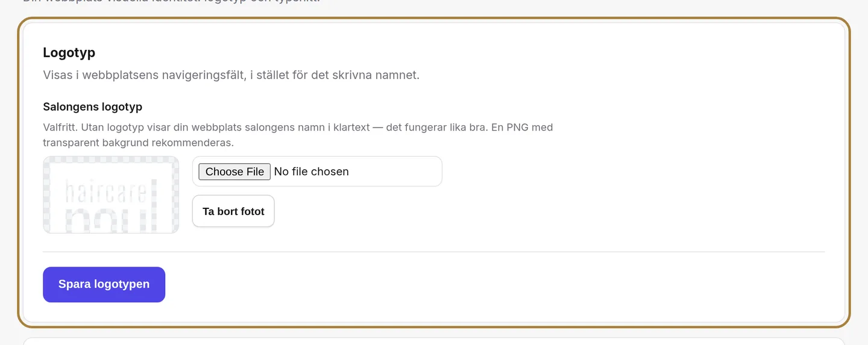This screenshot has height=345, width=868.
Task: Click the Choose File button
Action: click(234, 172)
